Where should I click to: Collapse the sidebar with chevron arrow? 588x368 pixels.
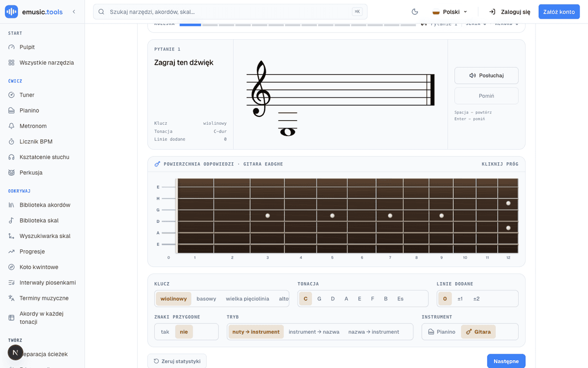(x=74, y=12)
